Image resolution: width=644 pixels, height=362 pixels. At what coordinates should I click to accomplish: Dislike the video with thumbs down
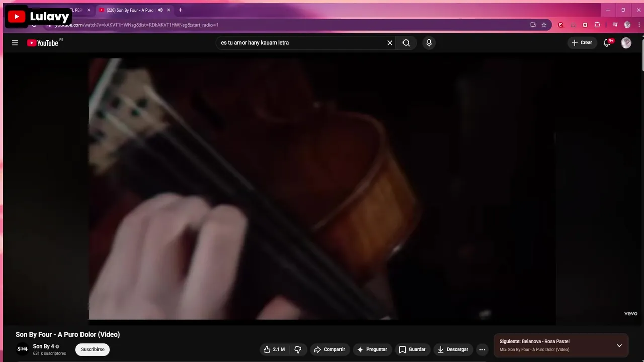298,349
